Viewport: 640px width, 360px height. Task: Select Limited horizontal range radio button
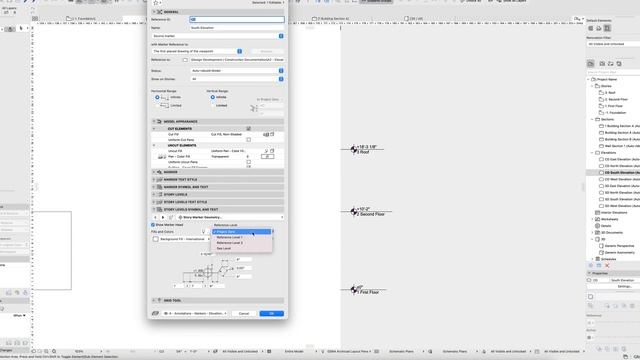[157, 105]
